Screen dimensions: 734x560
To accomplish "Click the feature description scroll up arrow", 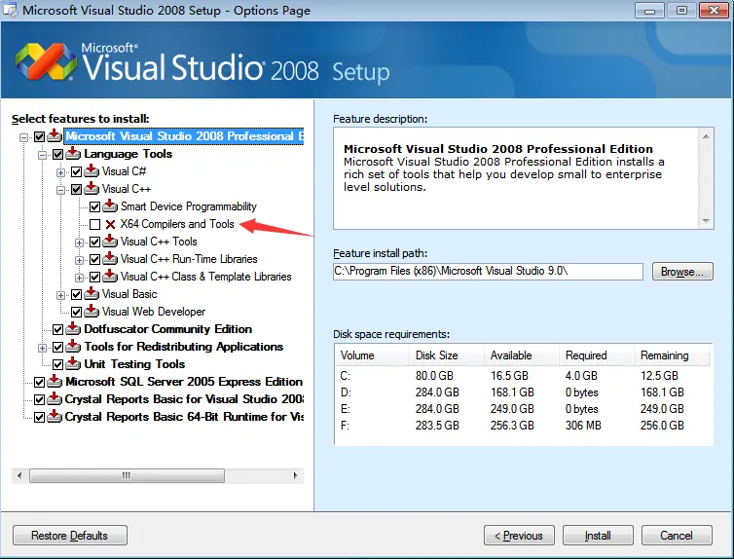I will coord(706,136).
